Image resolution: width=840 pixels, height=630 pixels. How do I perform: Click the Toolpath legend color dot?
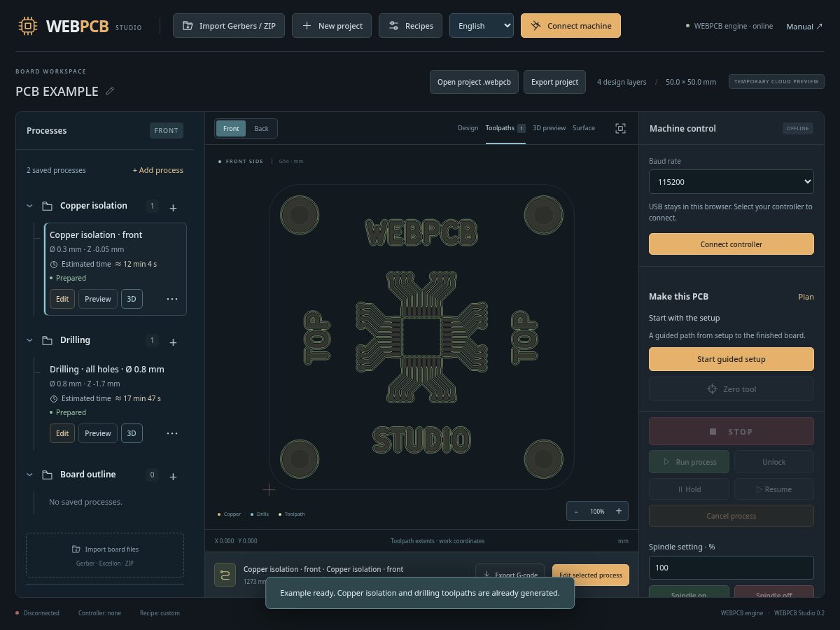(x=280, y=514)
